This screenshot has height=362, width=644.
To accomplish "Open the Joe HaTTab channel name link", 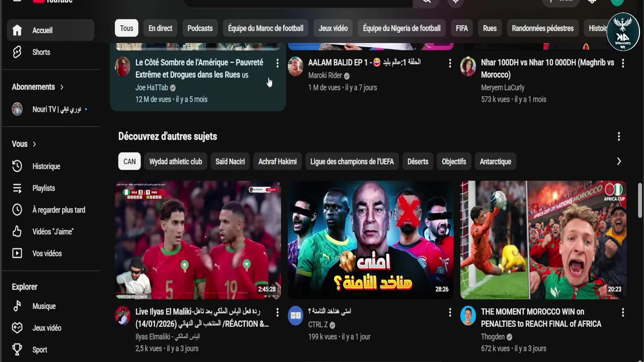I will [x=151, y=87].
